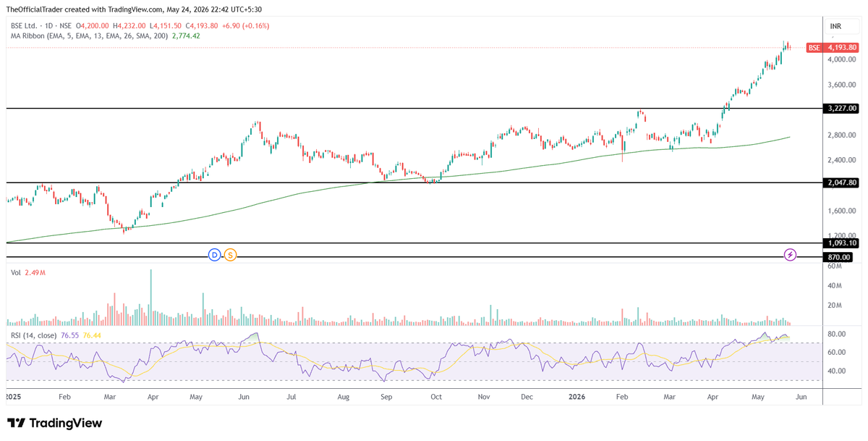Image resolution: width=868 pixels, height=441 pixels.
Task: Click the Jul time axis label
Action: [x=292, y=397]
